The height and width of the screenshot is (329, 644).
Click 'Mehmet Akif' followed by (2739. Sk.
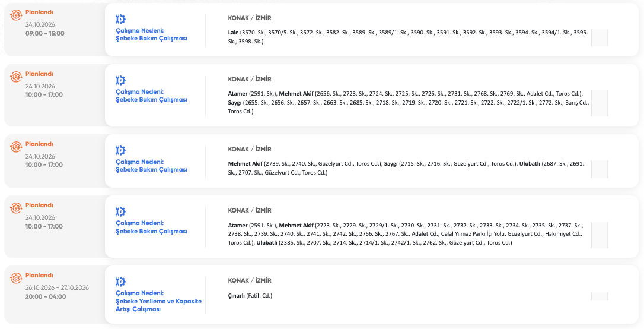click(245, 164)
